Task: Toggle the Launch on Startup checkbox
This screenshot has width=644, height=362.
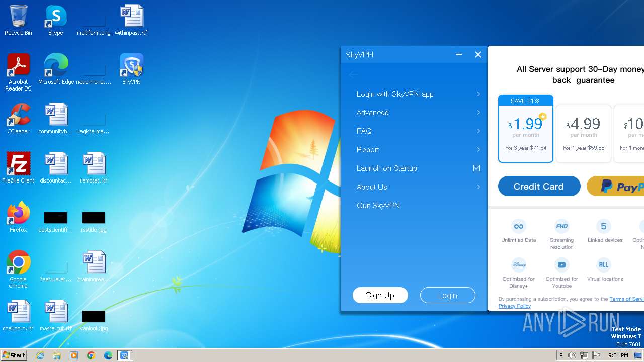Action: (x=476, y=168)
